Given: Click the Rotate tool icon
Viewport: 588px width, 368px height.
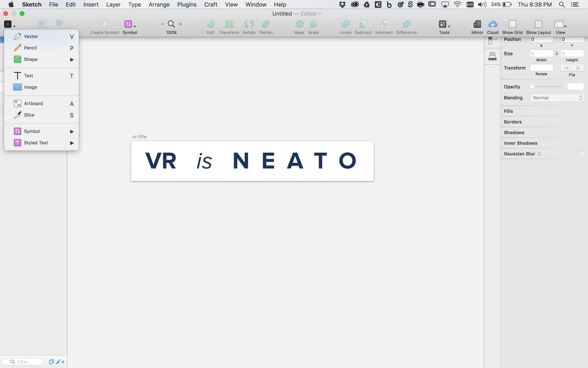Looking at the screenshot, I should pos(249,25).
